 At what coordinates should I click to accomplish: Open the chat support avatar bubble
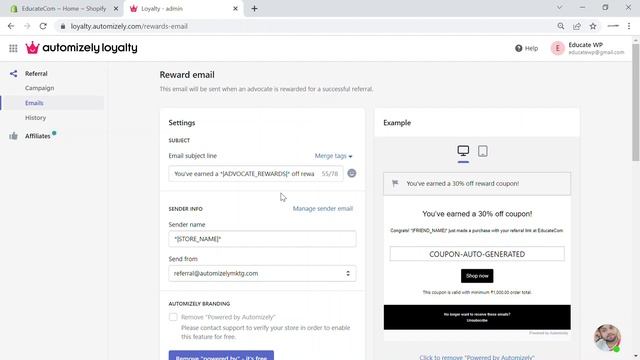[x=607, y=338]
